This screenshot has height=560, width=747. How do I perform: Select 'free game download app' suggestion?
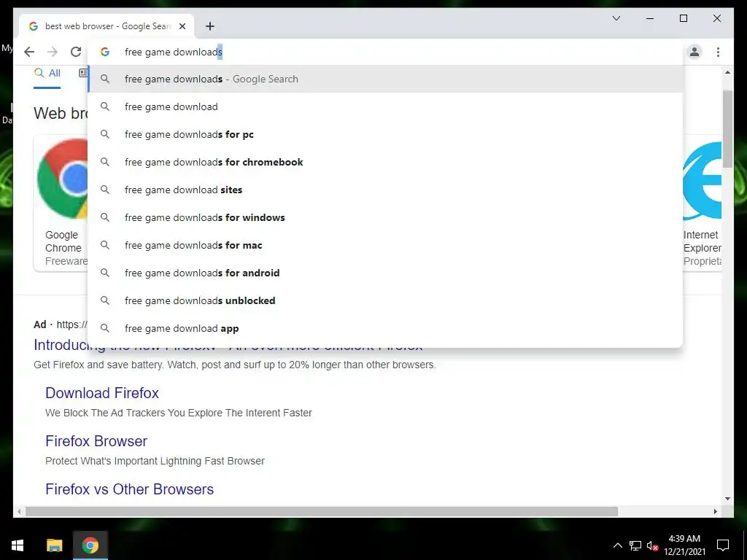click(385, 328)
